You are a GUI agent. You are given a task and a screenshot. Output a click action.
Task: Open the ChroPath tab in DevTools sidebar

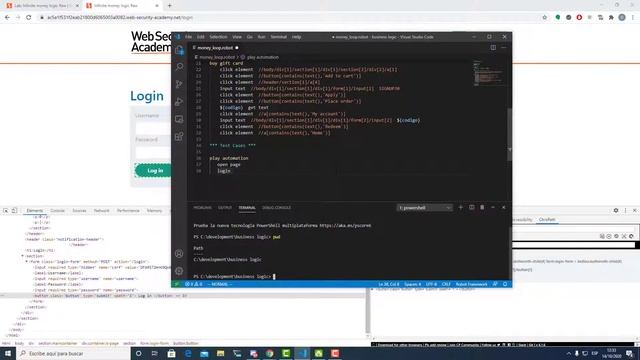(x=547, y=220)
